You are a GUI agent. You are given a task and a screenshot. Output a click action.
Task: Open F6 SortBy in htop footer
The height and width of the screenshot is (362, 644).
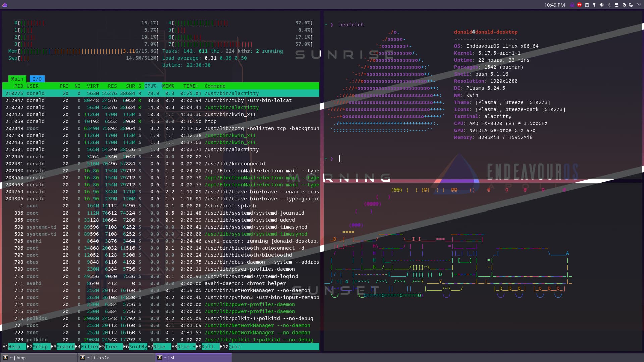(x=135, y=347)
